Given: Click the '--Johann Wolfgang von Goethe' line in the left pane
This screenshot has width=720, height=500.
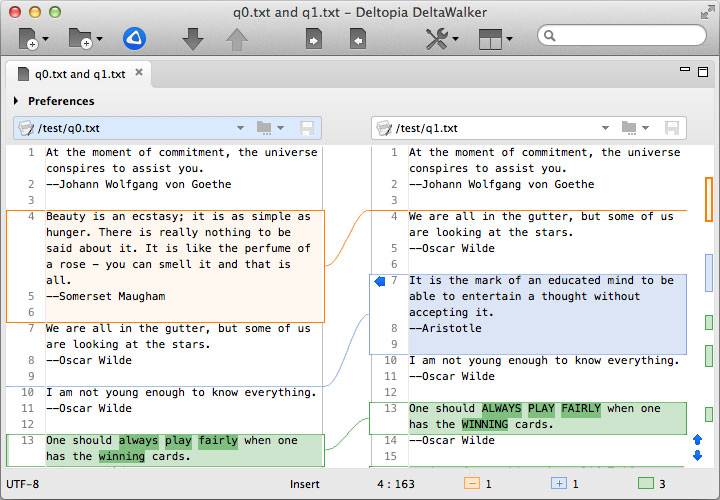Looking at the screenshot, I should tap(139, 184).
